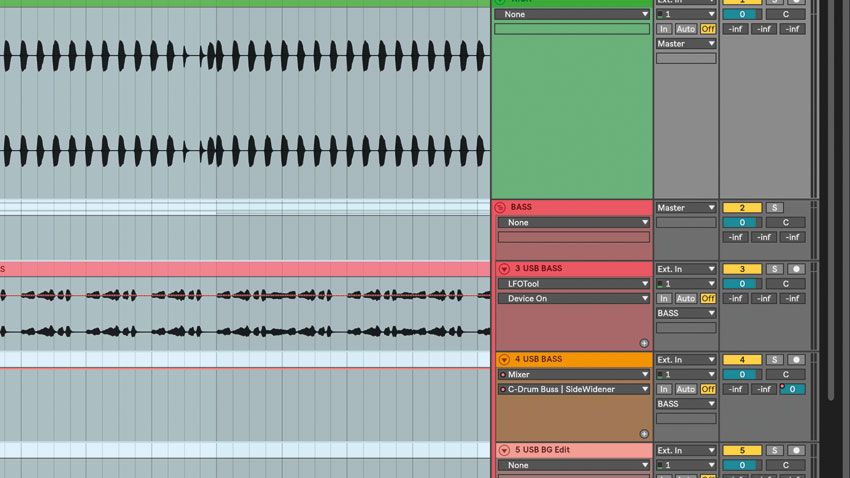Open Ext. In input type for 5 USB BG Edit

[686, 450]
